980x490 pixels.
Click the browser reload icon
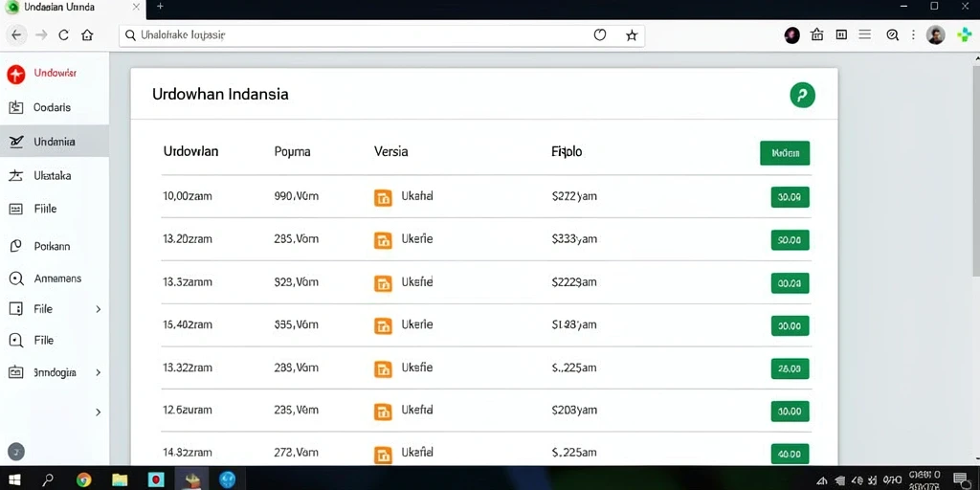pyautogui.click(x=64, y=35)
